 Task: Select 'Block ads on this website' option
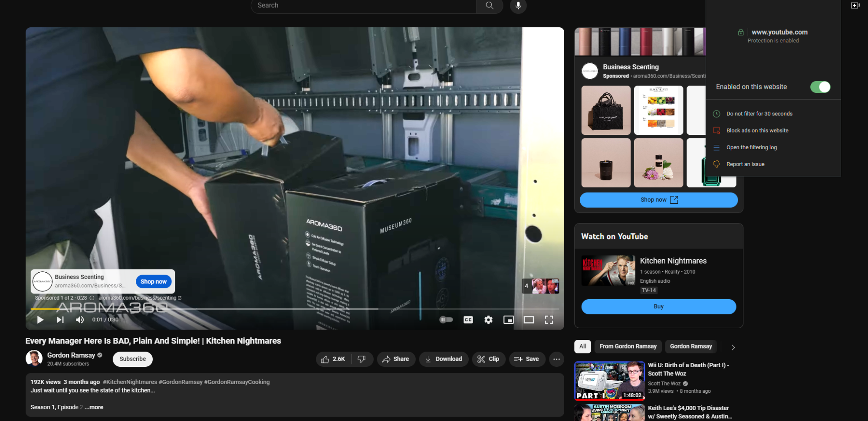tap(757, 131)
